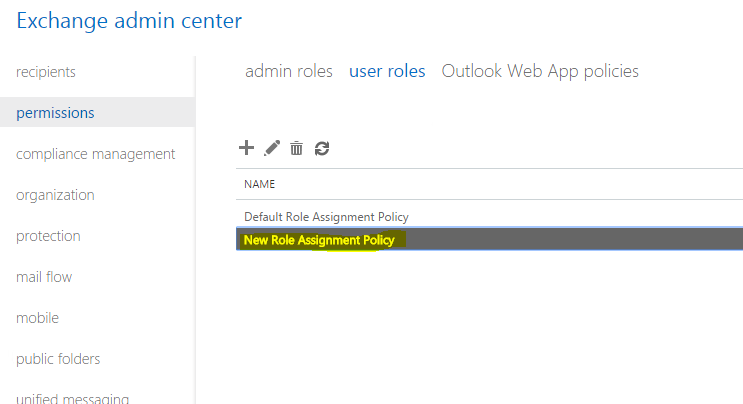Click the add (plus) icon

[x=246, y=148]
